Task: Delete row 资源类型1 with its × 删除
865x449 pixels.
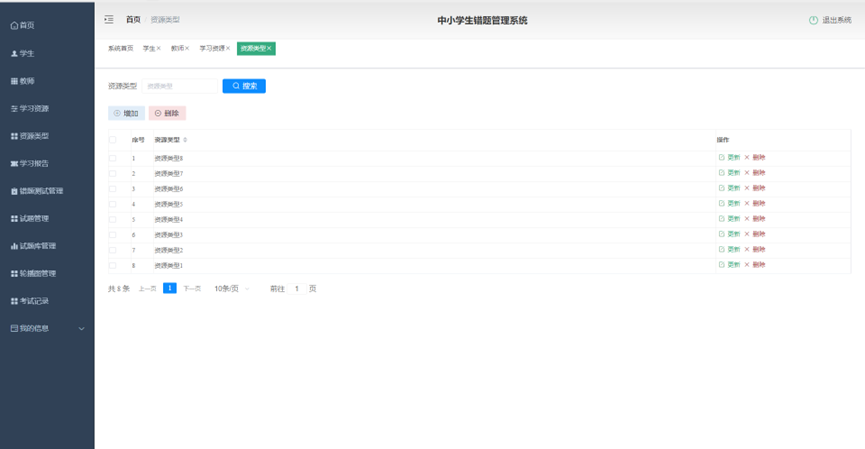Action: pos(755,265)
